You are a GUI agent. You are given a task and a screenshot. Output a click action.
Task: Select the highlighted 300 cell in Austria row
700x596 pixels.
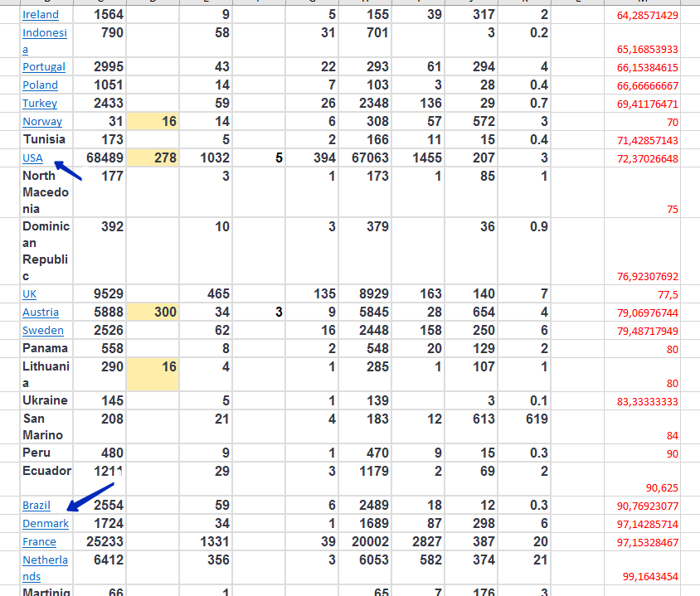(153, 313)
